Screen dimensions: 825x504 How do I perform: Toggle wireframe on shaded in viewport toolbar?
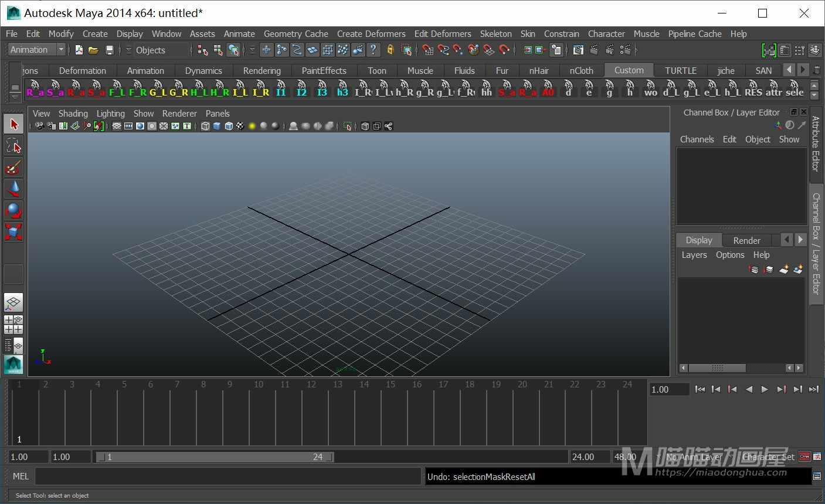(x=229, y=126)
